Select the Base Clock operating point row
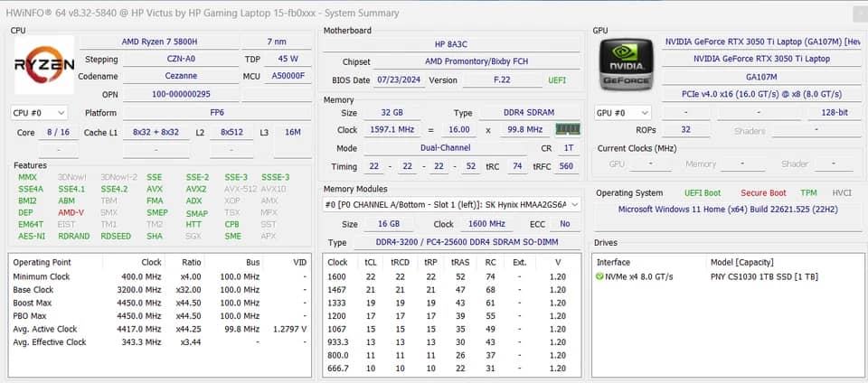The height and width of the screenshot is (383, 868). tap(160, 290)
